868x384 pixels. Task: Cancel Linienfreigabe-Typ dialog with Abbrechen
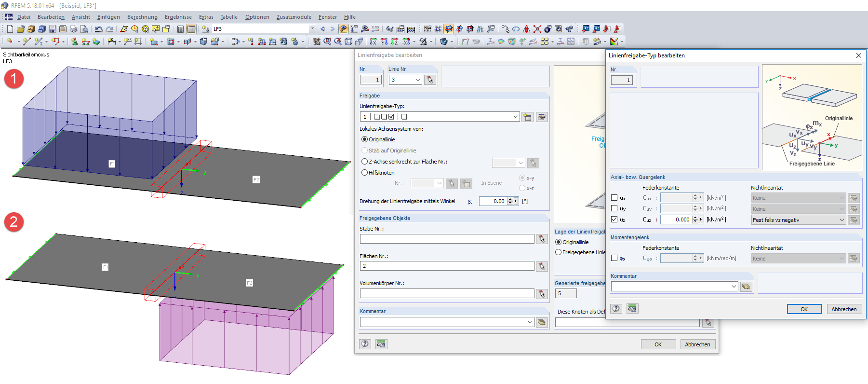click(x=844, y=309)
